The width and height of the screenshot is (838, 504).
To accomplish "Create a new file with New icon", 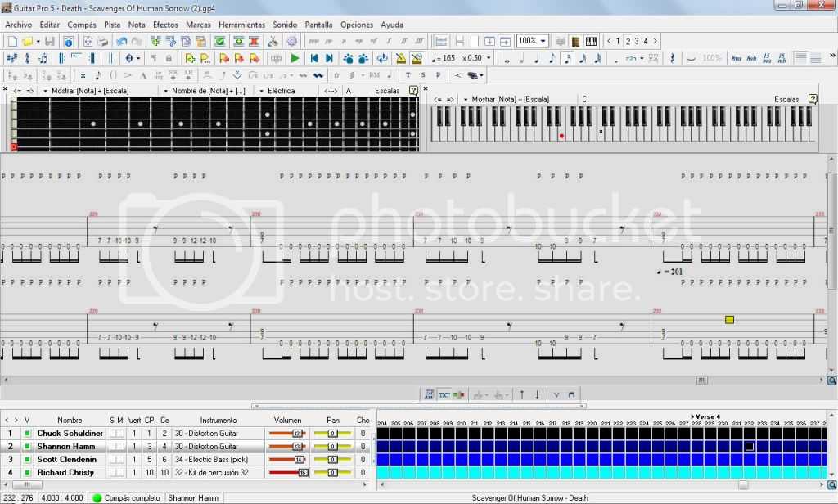I will pos(11,41).
